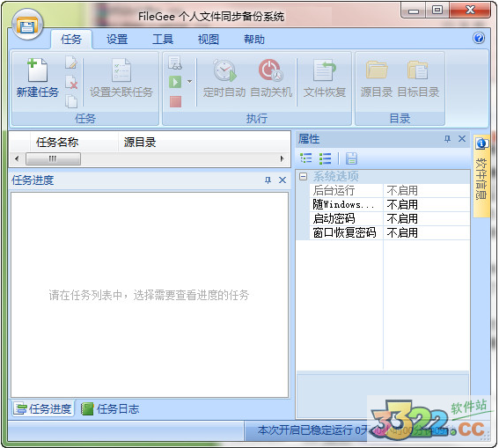The image size is (499, 448).
Task: Click the 新建任务 new task icon
Action: pos(37,70)
